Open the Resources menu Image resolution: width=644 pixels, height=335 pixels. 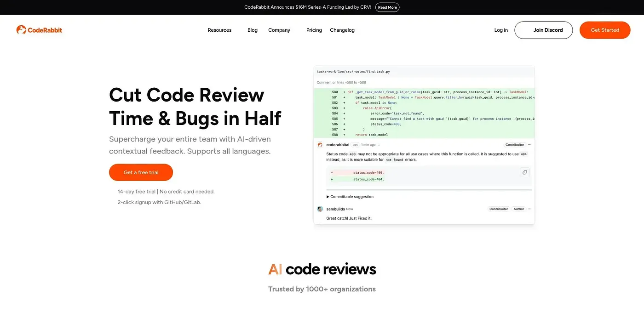[x=219, y=30]
